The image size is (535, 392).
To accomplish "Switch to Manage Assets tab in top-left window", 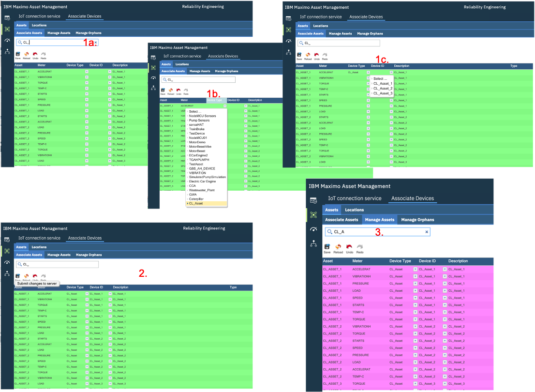I will click(x=59, y=33).
